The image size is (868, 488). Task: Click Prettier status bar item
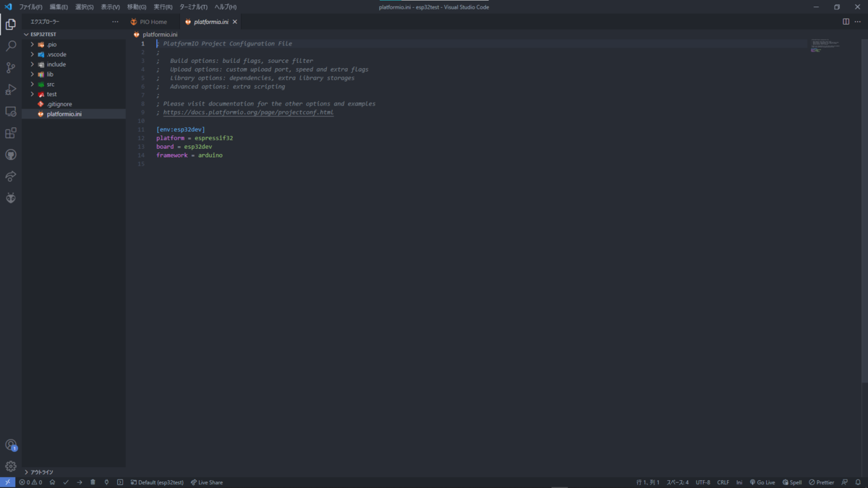[822, 482]
